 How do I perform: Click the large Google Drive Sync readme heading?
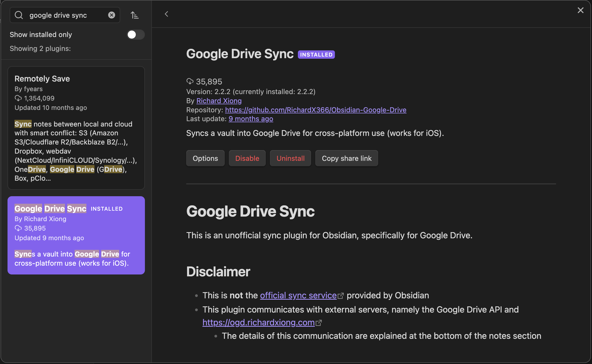click(x=250, y=211)
